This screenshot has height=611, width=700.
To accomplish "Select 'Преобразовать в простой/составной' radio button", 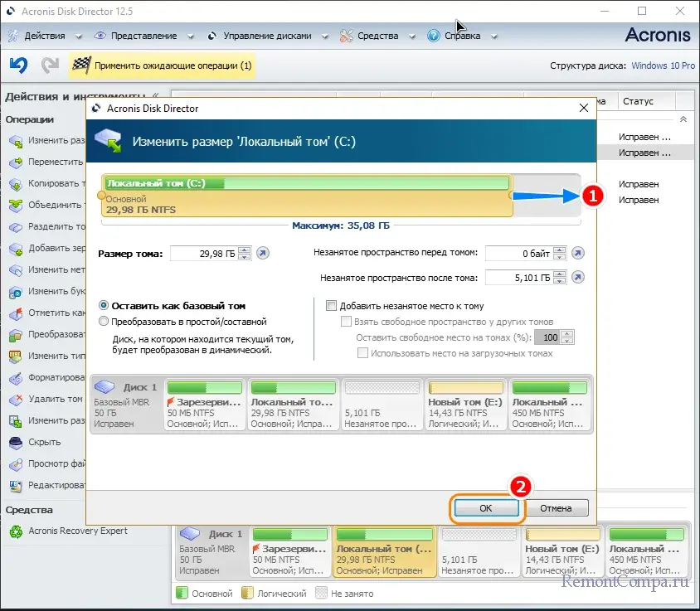I will (x=104, y=322).
